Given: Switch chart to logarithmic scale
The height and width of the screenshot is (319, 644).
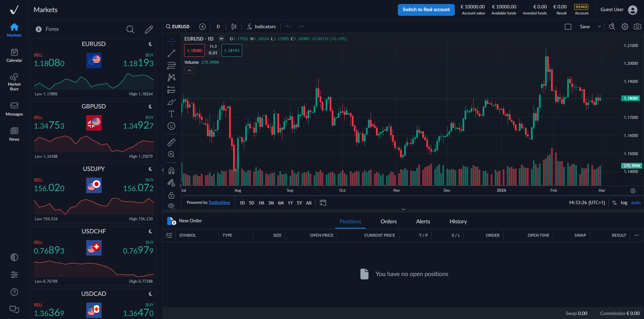Looking at the screenshot, I should pos(624,202).
